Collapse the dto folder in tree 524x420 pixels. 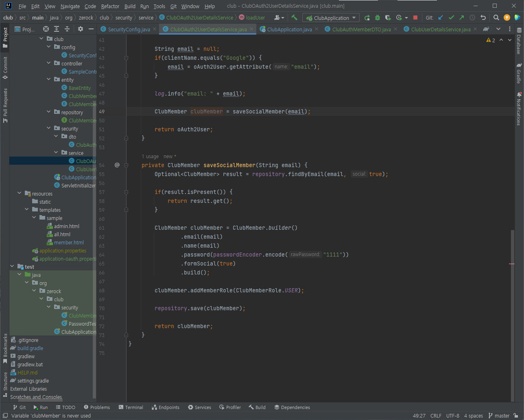pos(56,137)
